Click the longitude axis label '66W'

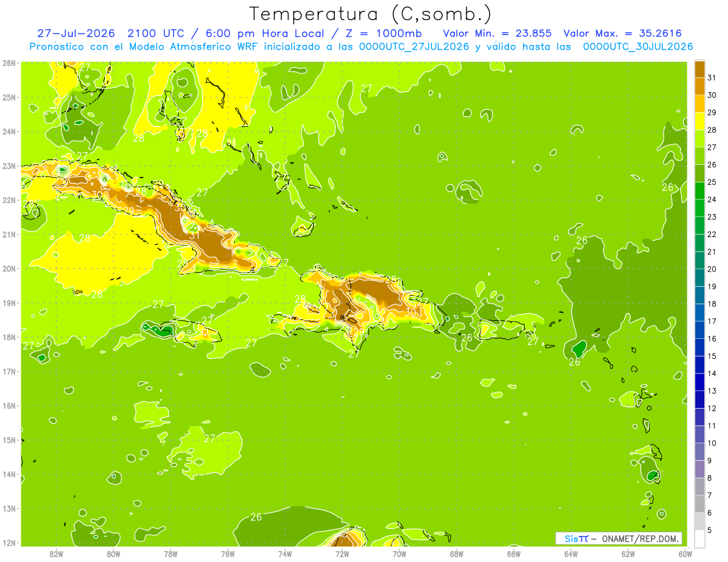coord(514,553)
